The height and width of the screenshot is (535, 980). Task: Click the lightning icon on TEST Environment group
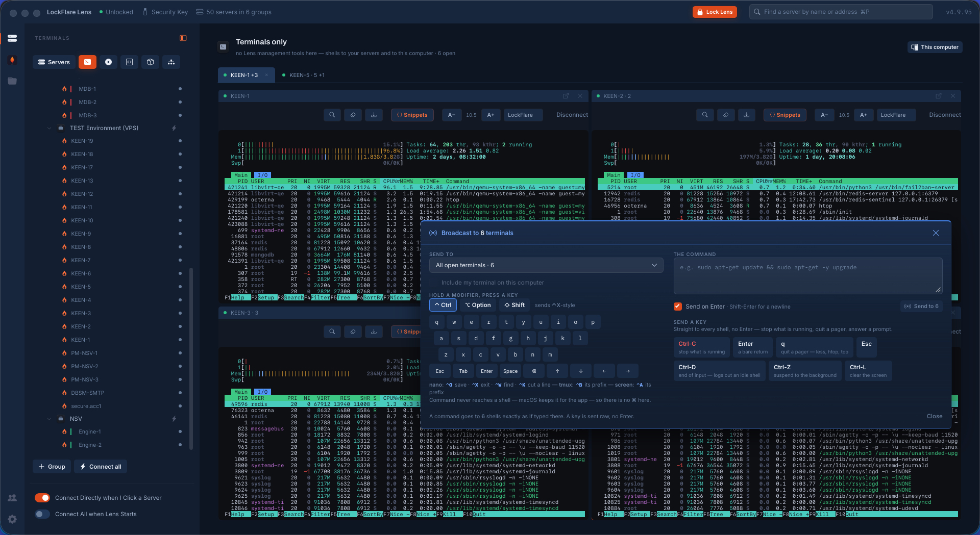coord(174,128)
